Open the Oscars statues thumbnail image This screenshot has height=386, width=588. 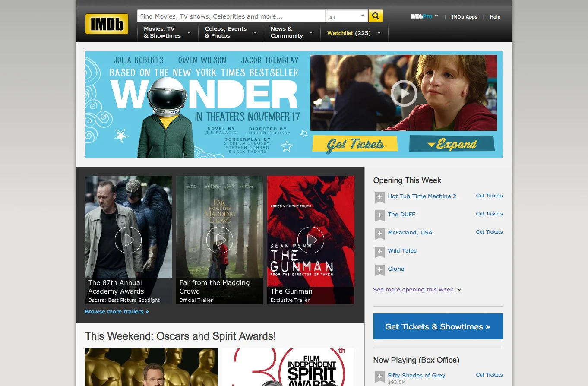[x=151, y=367]
